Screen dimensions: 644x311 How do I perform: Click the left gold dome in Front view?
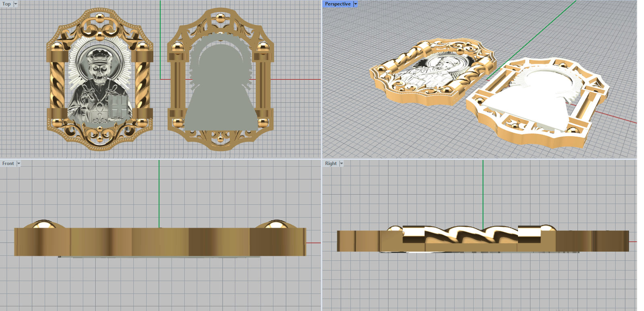coord(43,224)
